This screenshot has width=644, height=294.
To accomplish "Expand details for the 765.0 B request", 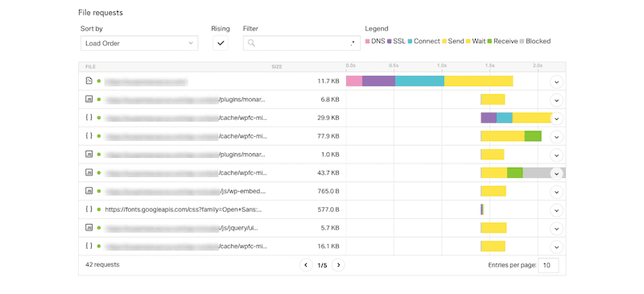I will pos(556,192).
